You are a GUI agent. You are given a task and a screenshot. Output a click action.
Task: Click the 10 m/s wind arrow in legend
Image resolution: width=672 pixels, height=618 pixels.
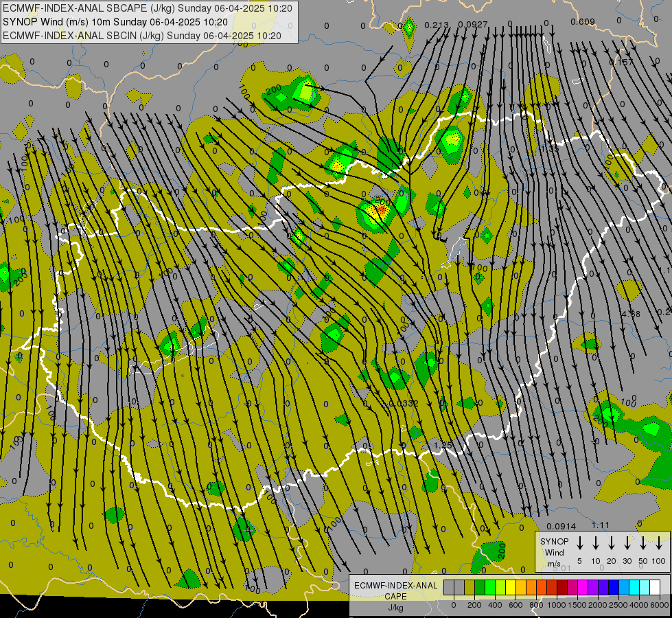(595, 543)
